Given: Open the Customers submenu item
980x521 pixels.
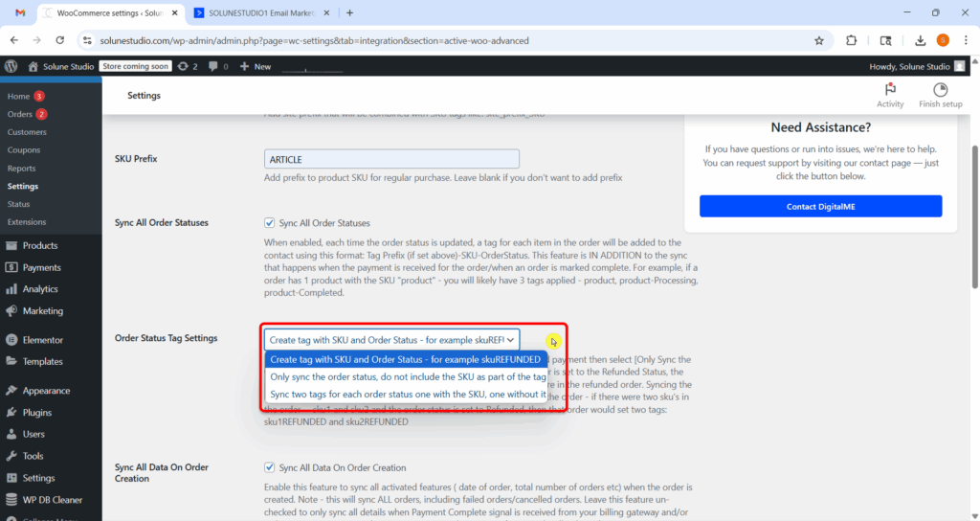Looking at the screenshot, I should coord(27,132).
